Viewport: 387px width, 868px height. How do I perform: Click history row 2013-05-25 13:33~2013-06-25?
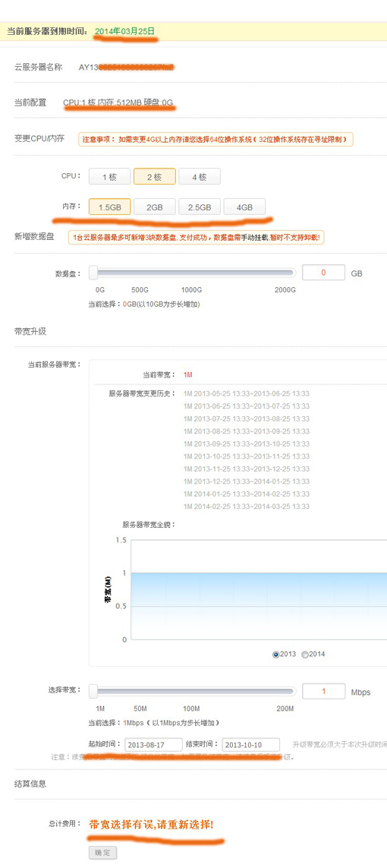pos(247,393)
